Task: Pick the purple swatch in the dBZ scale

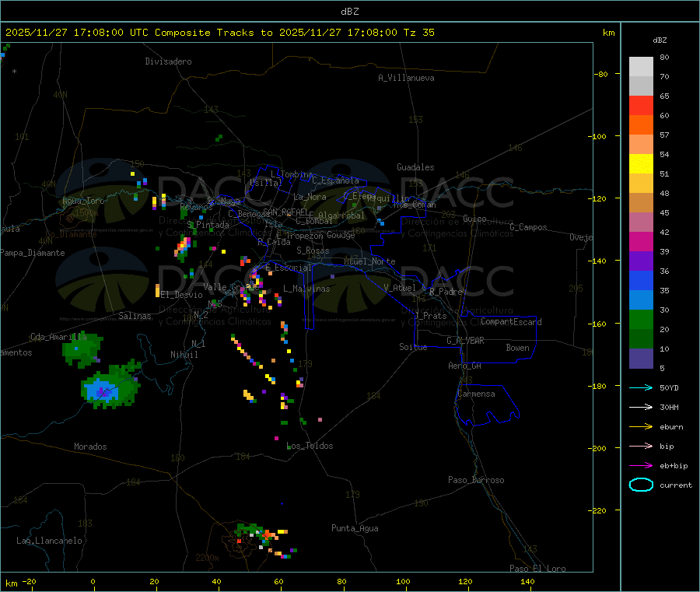Action: tap(641, 261)
